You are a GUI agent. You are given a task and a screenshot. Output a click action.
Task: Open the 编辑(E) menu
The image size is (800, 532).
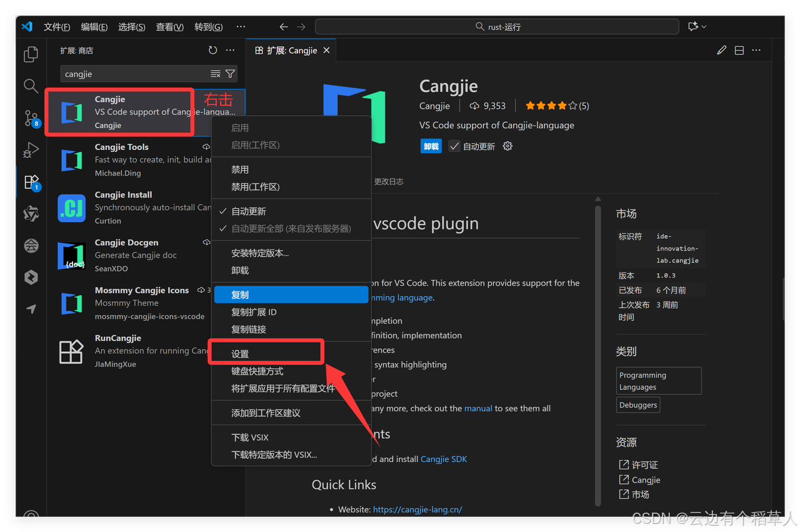tap(94, 27)
